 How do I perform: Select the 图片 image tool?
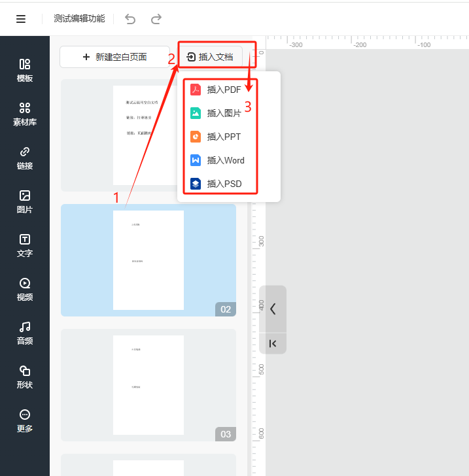(25, 202)
